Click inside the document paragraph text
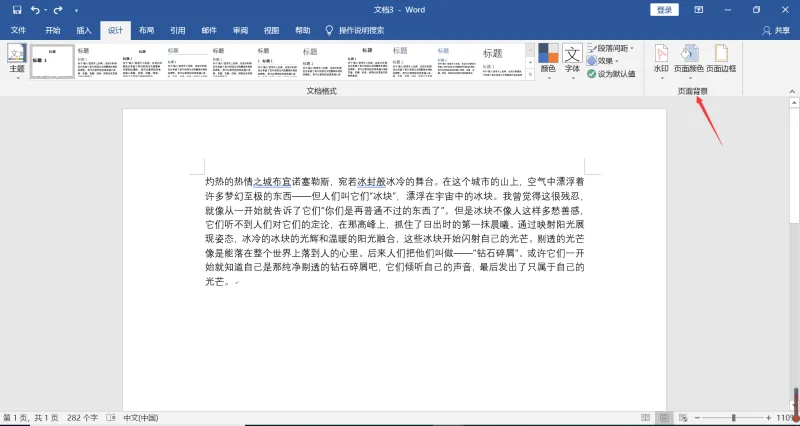800x426 pixels. click(x=394, y=231)
